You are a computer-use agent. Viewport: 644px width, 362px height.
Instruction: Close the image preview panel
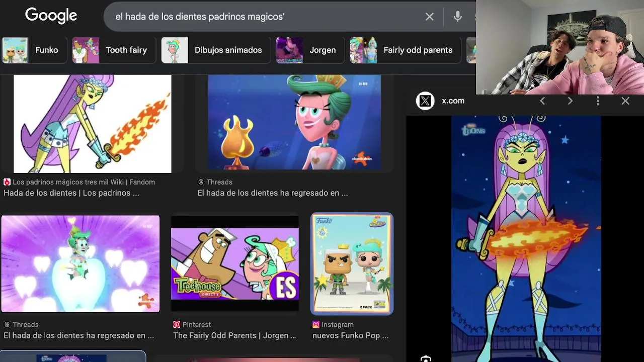pyautogui.click(x=625, y=101)
